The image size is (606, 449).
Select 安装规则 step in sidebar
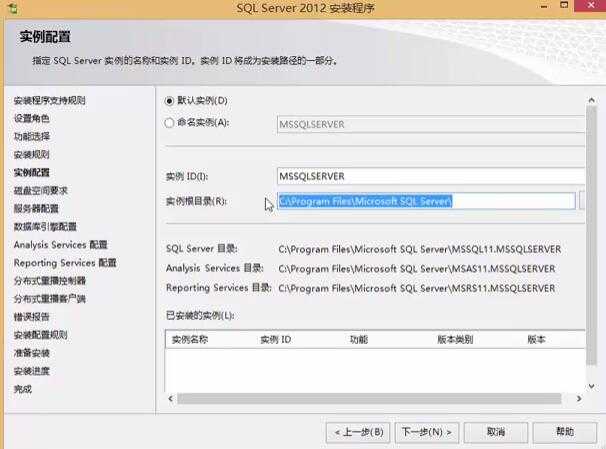pos(31,155)
